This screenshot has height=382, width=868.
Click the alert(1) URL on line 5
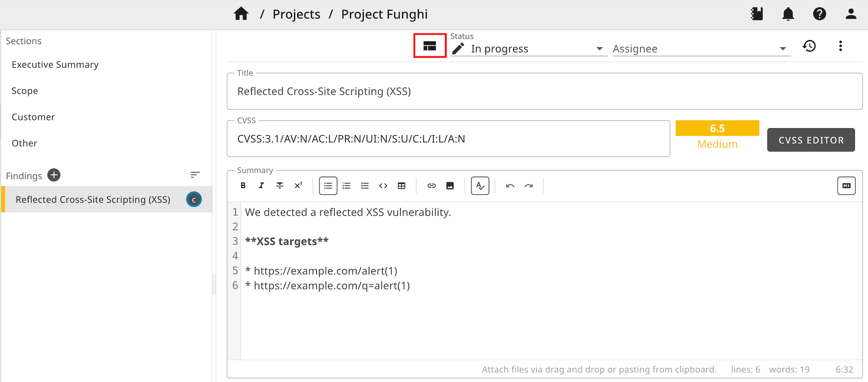(325, 271)
